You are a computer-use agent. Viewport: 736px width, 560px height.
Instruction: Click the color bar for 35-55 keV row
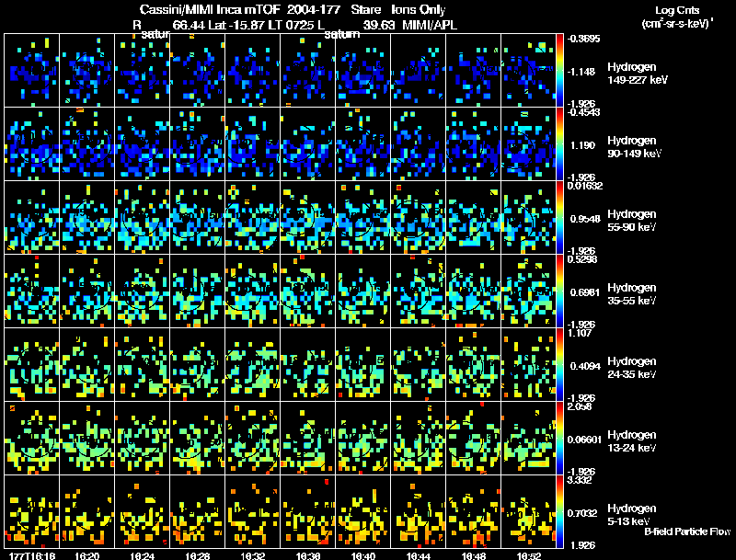pyautogui.click(x=559, y=291)
